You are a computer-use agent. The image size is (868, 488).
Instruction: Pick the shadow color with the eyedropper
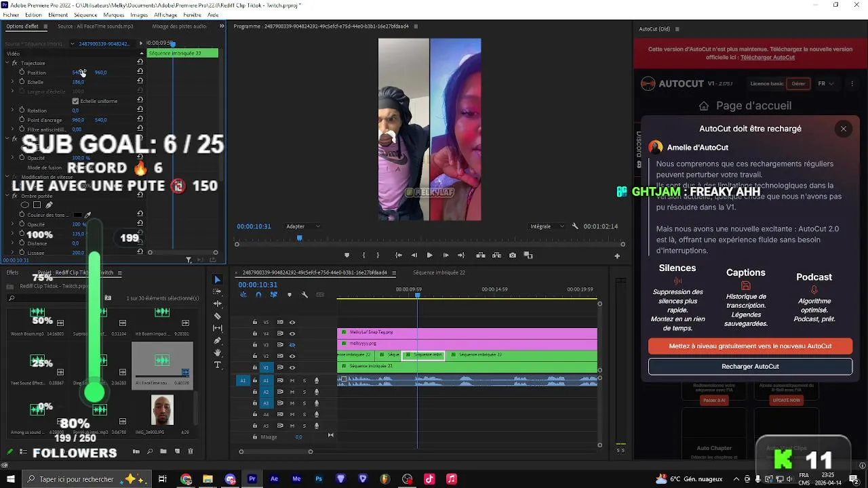pyautogui.click(x=87, y=215)
